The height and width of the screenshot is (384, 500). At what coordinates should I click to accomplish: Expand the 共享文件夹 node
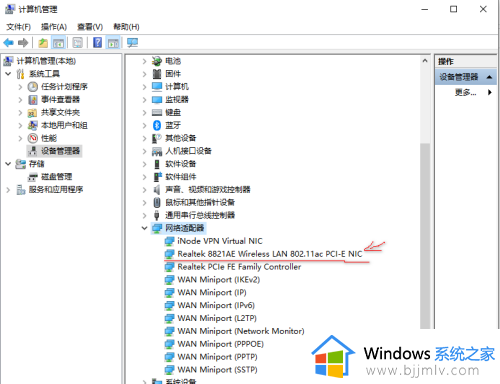[x=20, y=113]
